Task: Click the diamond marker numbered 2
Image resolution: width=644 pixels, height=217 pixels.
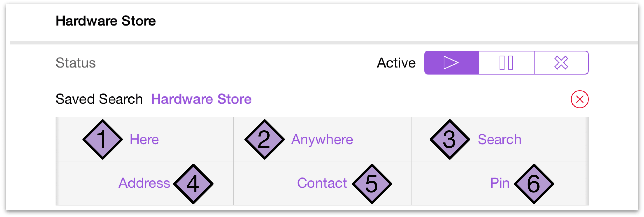Action: [x=265, y=139]
